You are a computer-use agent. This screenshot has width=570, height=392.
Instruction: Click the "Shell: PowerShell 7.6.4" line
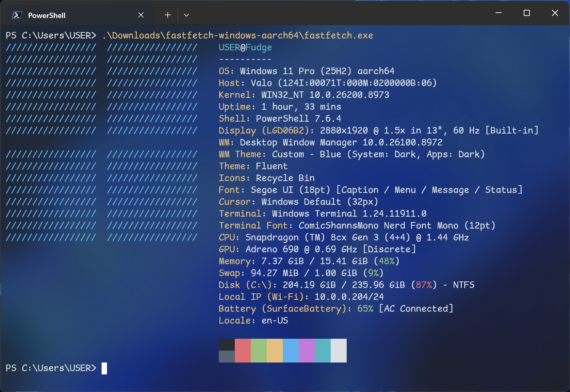point(280,119)
